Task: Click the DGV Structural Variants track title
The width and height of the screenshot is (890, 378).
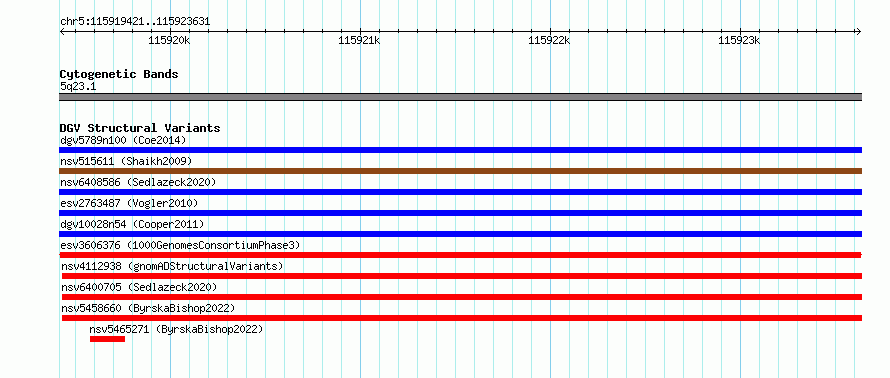Action: point(140,128)
